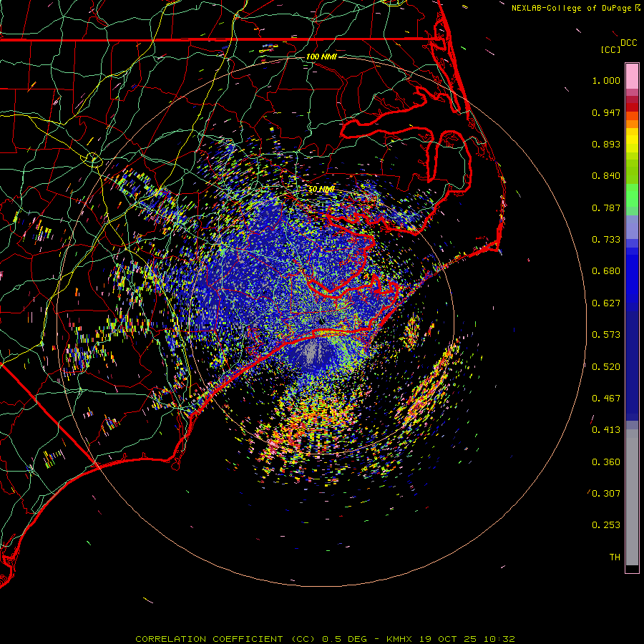The height and width of the screenshot is (644, 644).
Task: Click the 0.467 scale value
Action: [606, 399]
